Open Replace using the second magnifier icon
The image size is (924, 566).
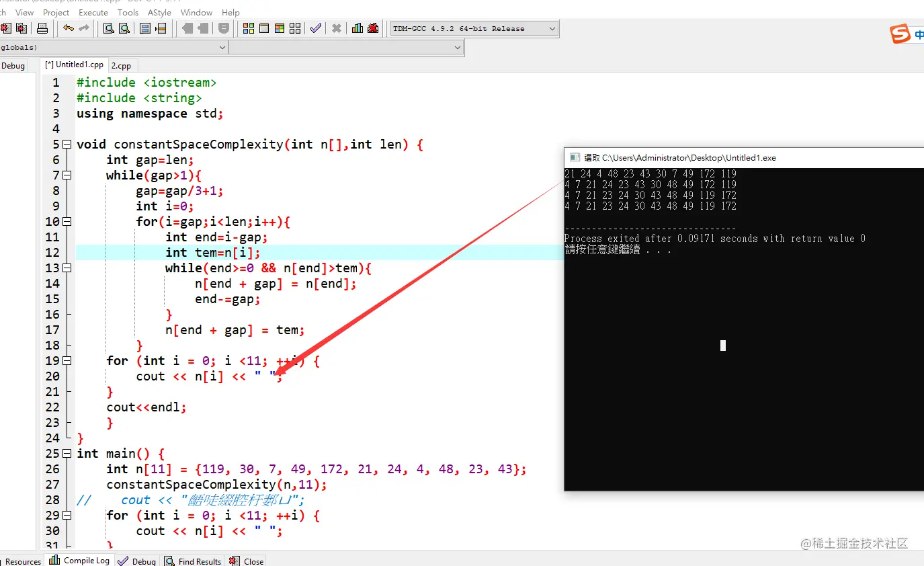point(124,28)
